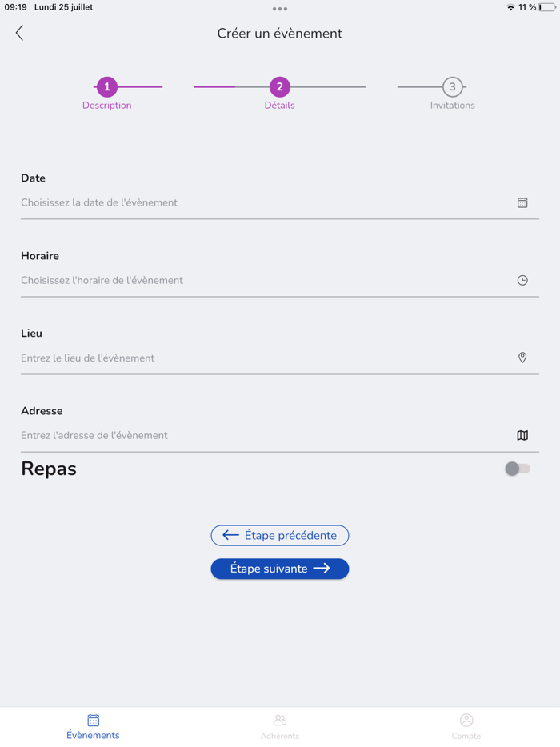Tap the location pin icon
The height and width of the screenshot is (747, 560).
[522, 358]
